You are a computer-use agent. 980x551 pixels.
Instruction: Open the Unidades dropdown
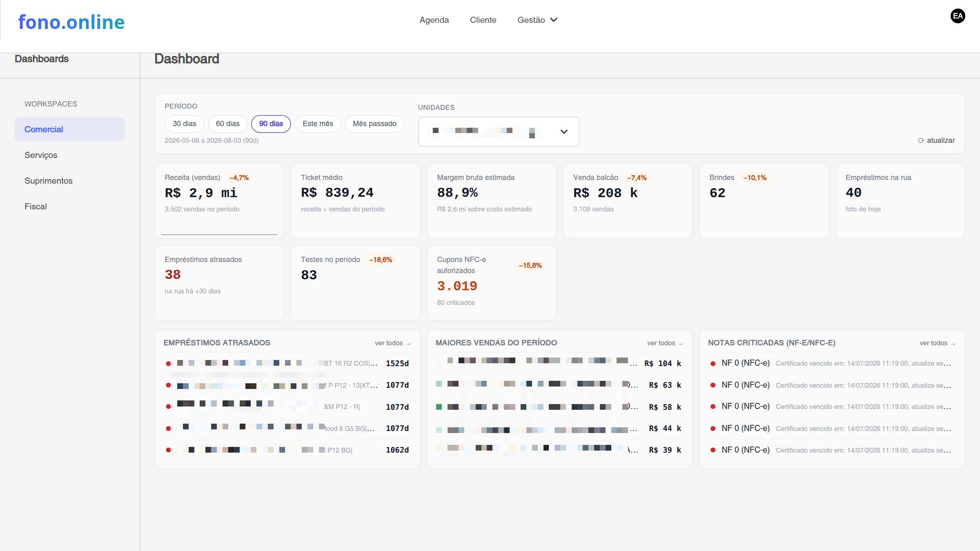pyautogui.click(x=499, y=131)
